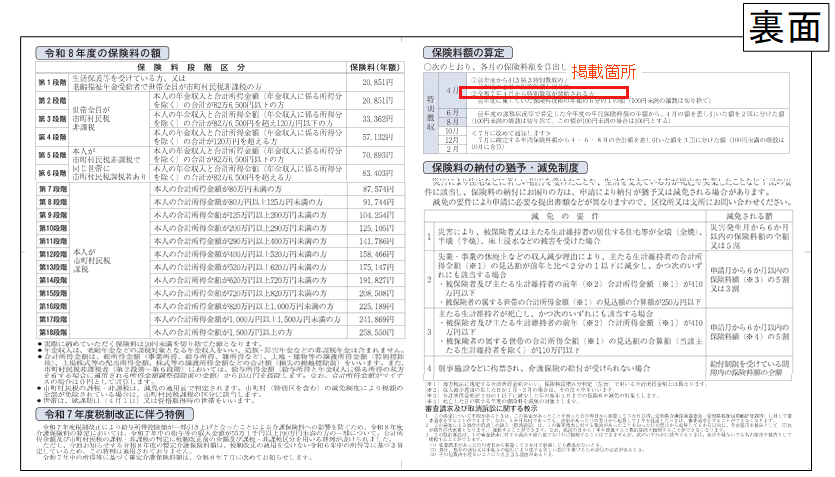The width and height of the screenshot is (835, 477).
Task: Click the condition 本人の合計所得金額が80万円未満の方
Action: click(x=218, y=189)
